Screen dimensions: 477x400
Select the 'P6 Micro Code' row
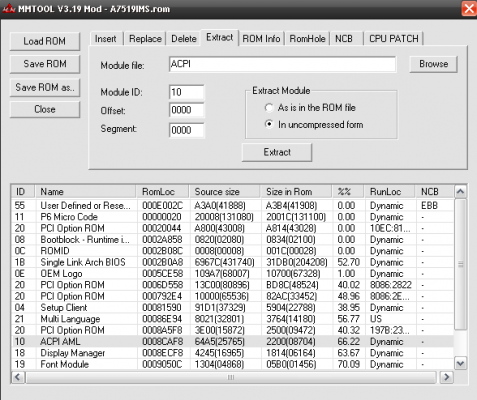pos(233,217)
